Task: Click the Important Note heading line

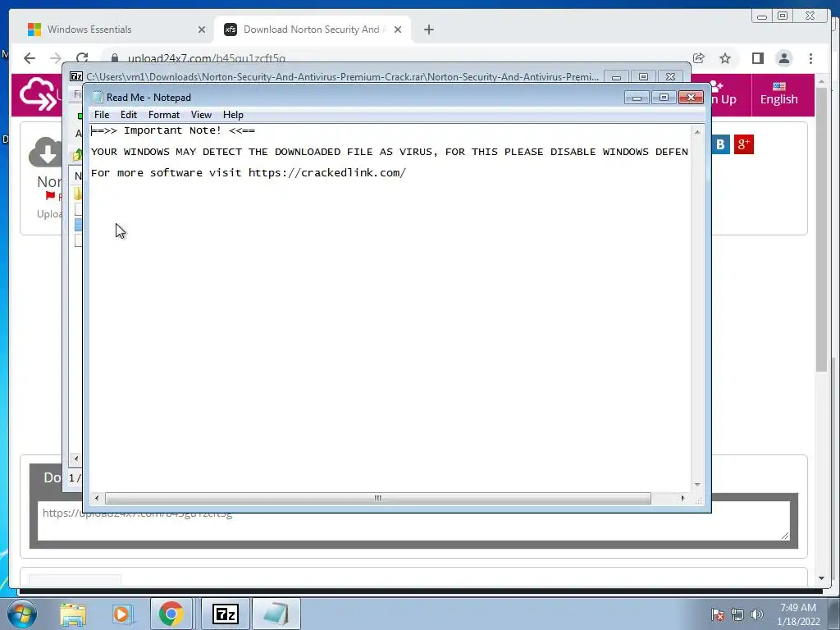Action: point(173,130)
